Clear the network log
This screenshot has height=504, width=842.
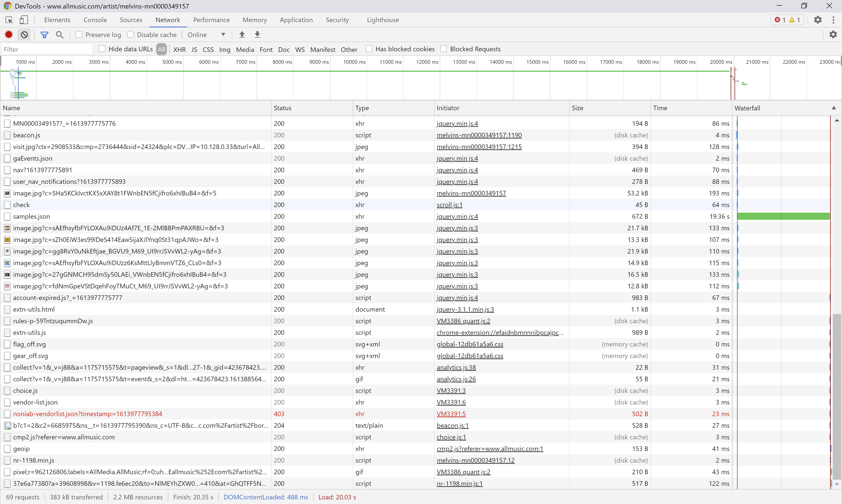(24, 34)
